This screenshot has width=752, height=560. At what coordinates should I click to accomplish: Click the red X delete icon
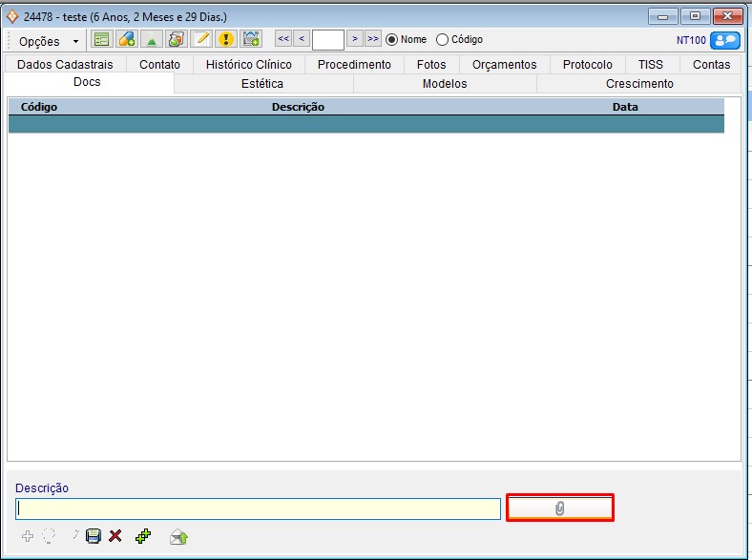115,536
